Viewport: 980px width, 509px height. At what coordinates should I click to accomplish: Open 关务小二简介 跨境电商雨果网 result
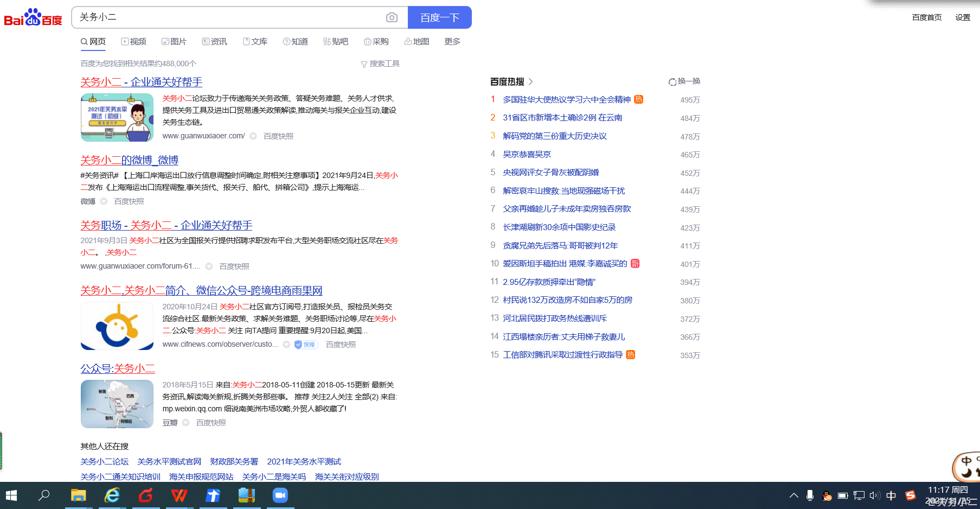[202, 290]
